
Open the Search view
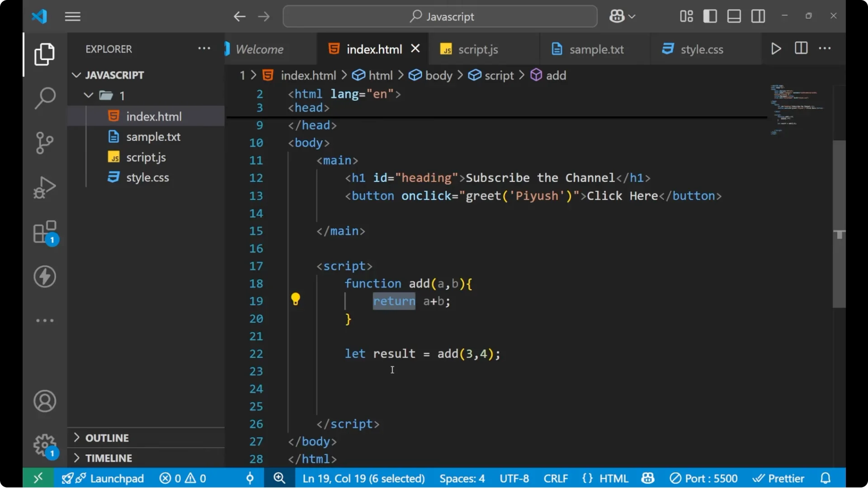(x=44, y=98)
